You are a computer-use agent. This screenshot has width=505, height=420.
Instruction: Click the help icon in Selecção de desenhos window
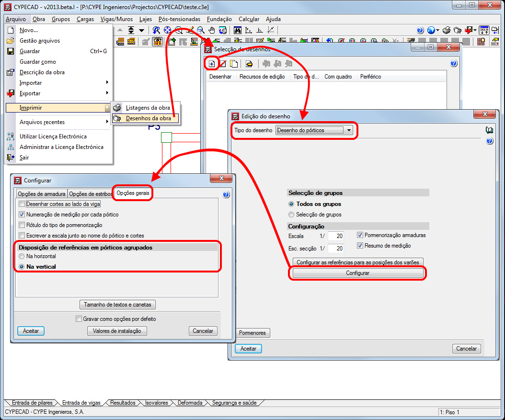[453, 63]
